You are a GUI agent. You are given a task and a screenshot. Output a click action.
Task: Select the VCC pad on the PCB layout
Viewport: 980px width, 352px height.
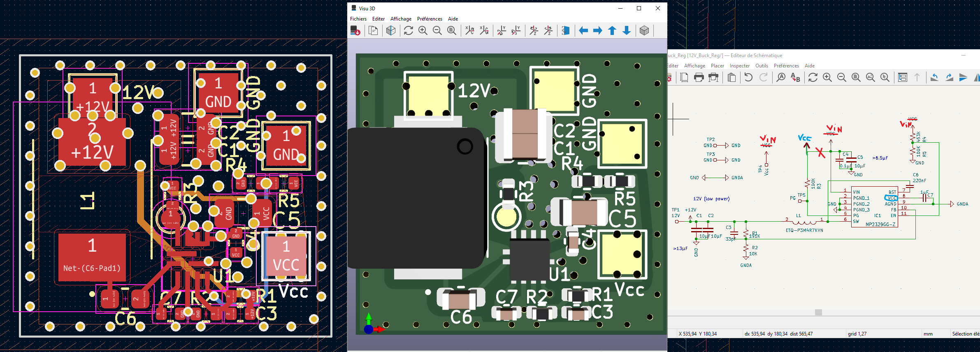point(286,256)
